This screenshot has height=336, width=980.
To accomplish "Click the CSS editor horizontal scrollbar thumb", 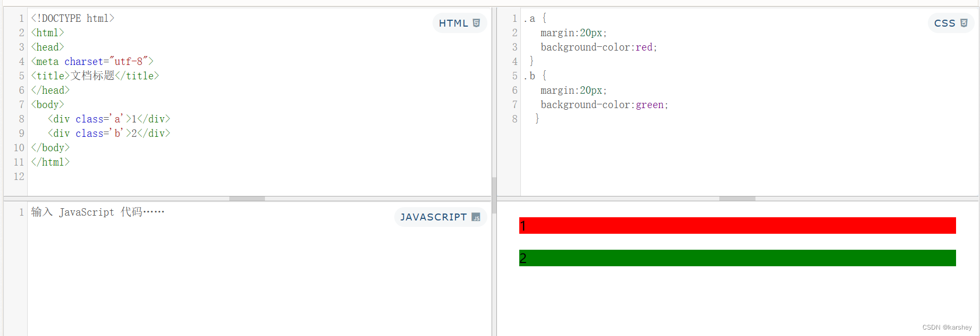I will 737,199.
